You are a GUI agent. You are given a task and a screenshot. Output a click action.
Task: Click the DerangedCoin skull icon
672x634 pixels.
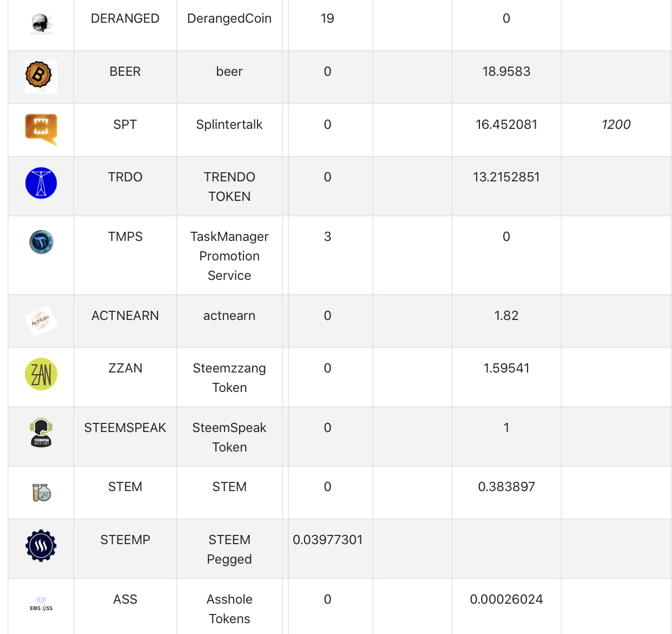pyautogui.click(x=41, y=24)
